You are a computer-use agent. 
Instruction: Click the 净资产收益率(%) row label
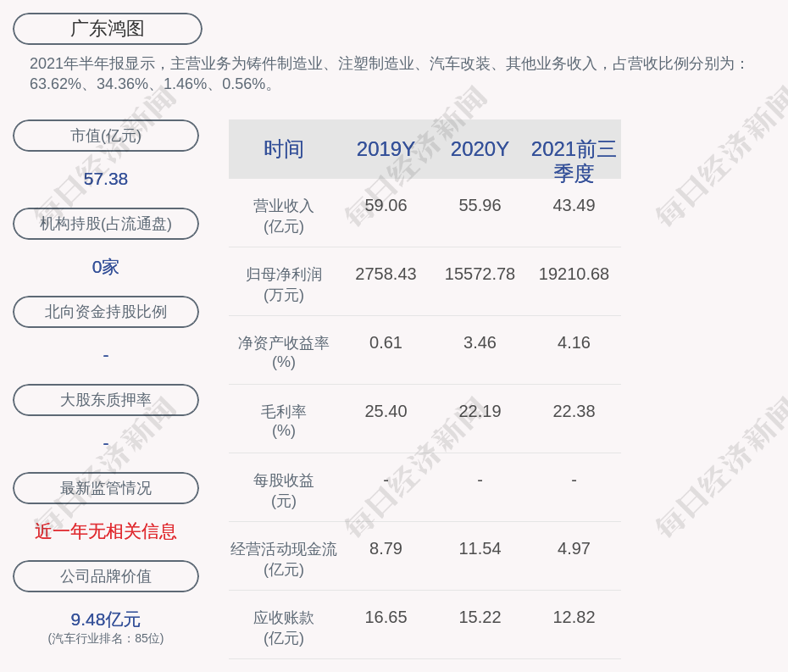pyautogui.click(x=284, y=353)
